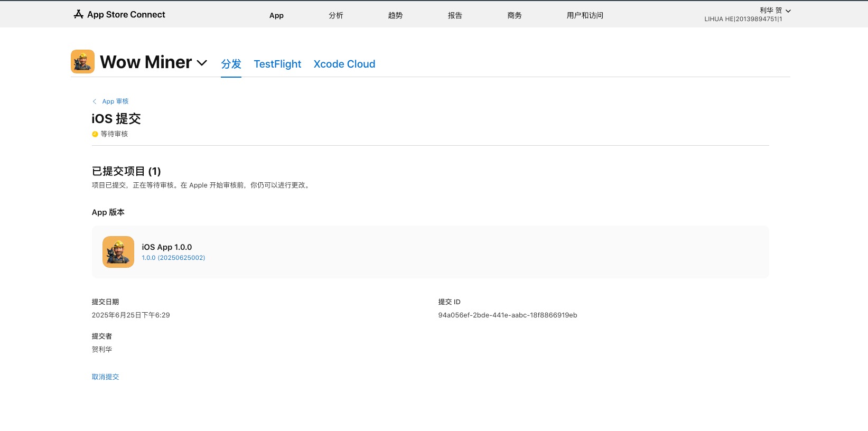The height and width of the screenshot is (431, 868).
Task: Open the 用户和访问 menu item
Action: pyautogui.click(x=585, y=15)
